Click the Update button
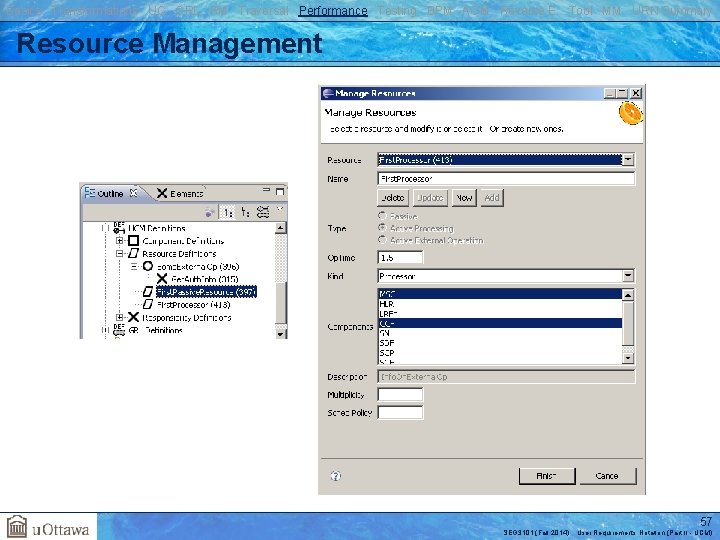720x540 pixels. 430,198
